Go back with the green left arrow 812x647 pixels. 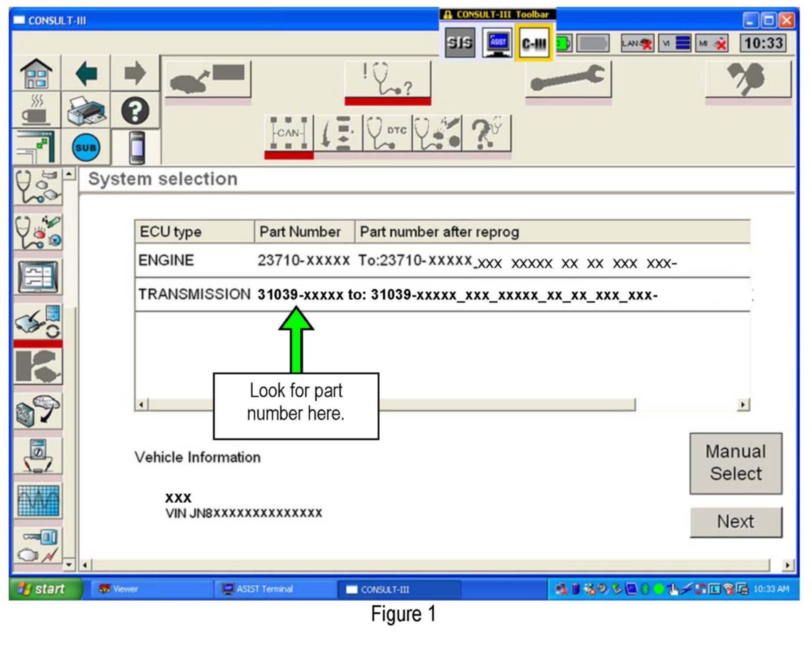pos(86,73)
